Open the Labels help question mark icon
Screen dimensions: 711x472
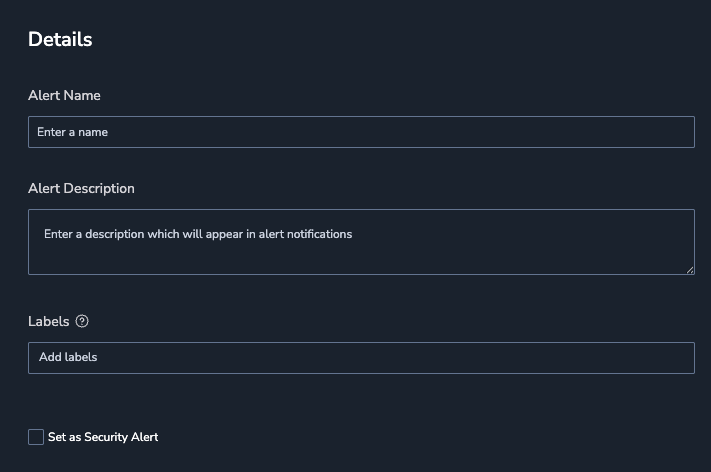[x=82, y=321]
